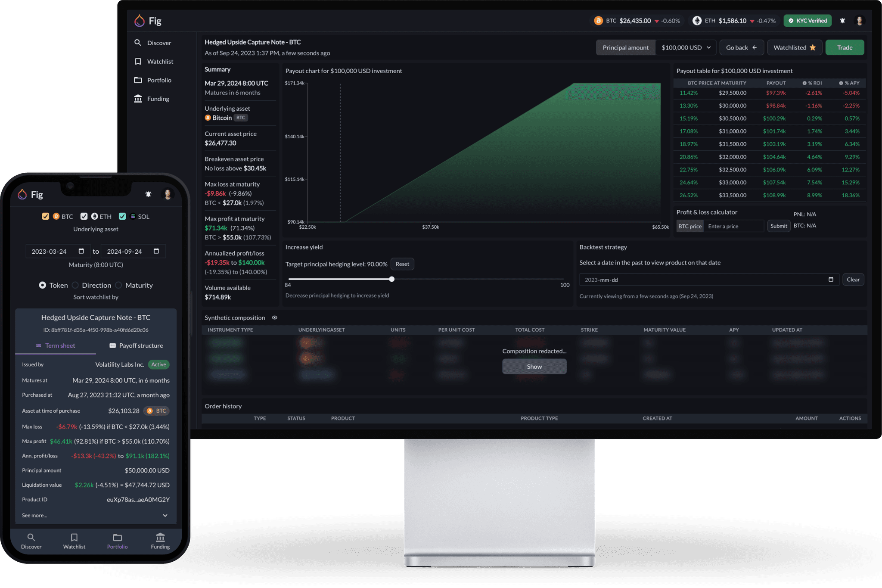This screenshot has width=882, height=588.
Task: Open Portfolio folder icon in desktop sidebar
Action: click(x=138, y=80)
